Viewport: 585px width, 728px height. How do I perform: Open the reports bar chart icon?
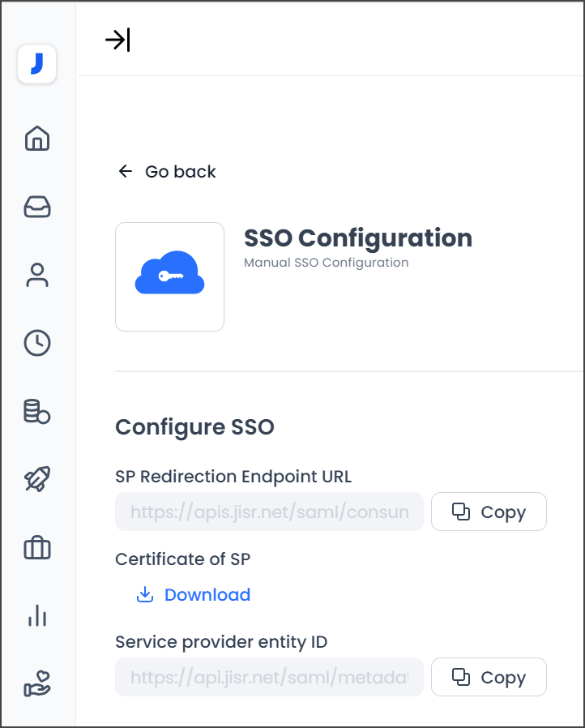click(x=36, y=615)
